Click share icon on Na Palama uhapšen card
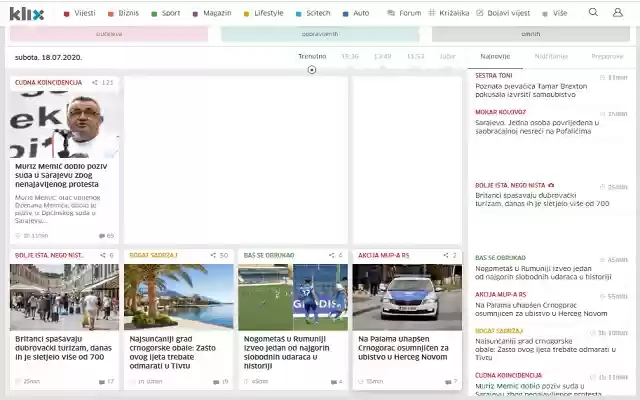This screenshot has height=400, width=640. [x=446, y=255]
